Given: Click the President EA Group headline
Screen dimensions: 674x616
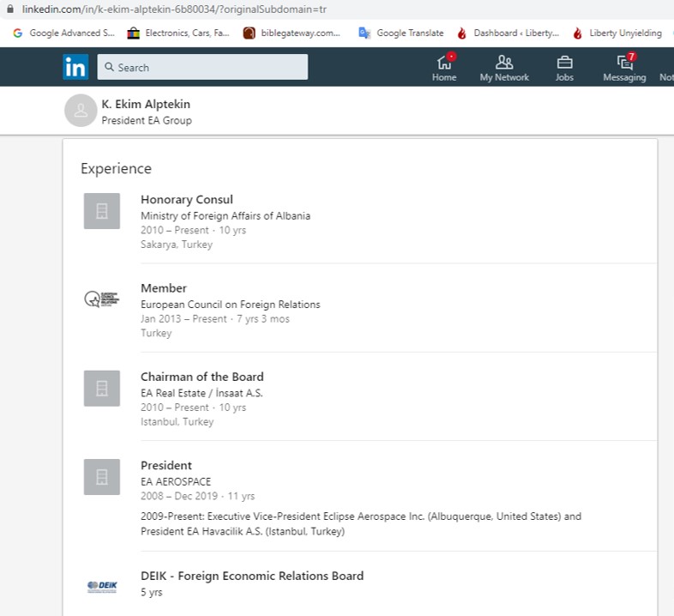Looking at the screenshot, I should pyautogui.click(x=147, y=120).
